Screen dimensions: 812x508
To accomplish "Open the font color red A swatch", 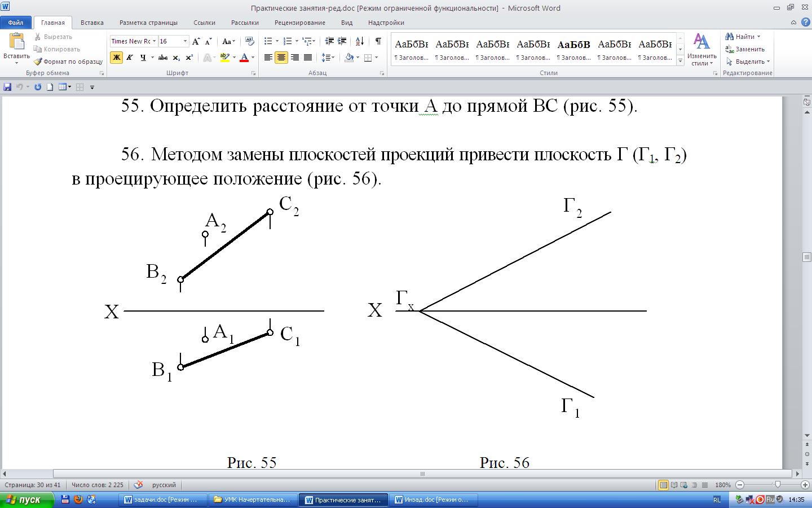I will click(244, 58).
